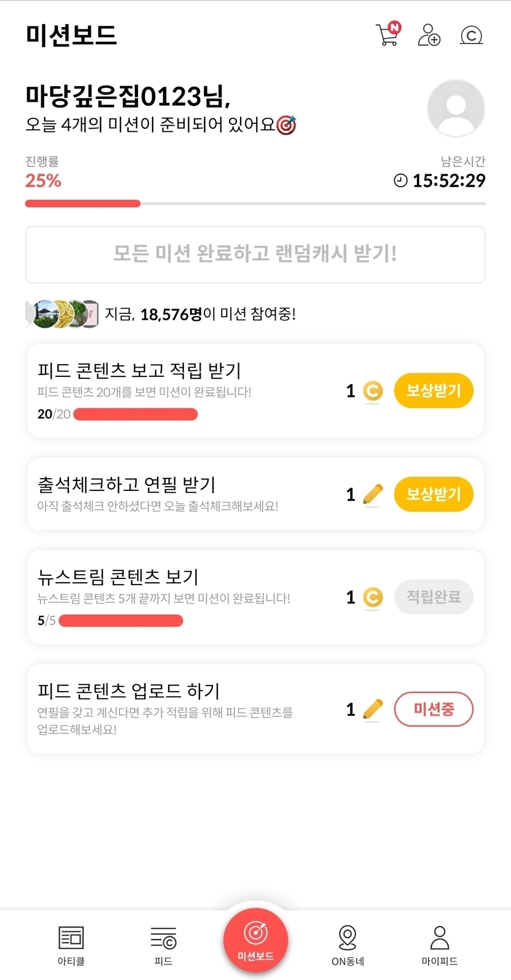Click the pencil icon on upload mission
511x980 pixels.
click(372, 709)
